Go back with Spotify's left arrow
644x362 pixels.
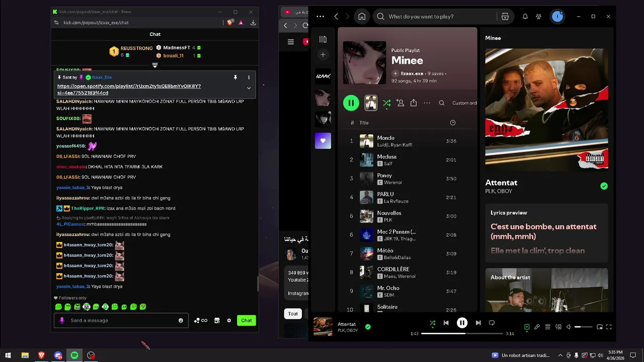336,17
